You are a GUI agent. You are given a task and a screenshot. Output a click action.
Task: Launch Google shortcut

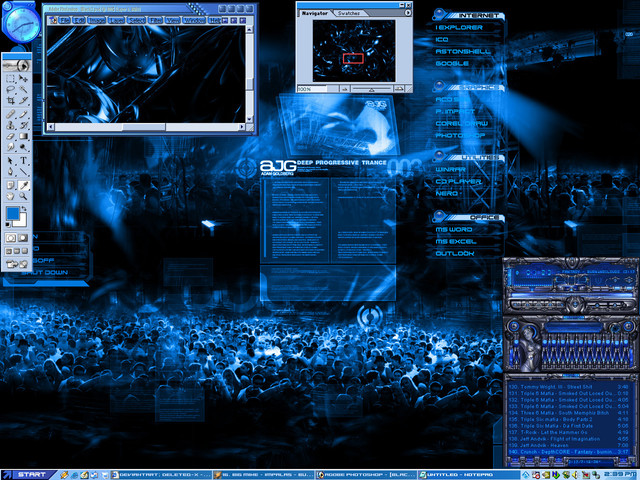pyautogui.click(x=452, y=63)
